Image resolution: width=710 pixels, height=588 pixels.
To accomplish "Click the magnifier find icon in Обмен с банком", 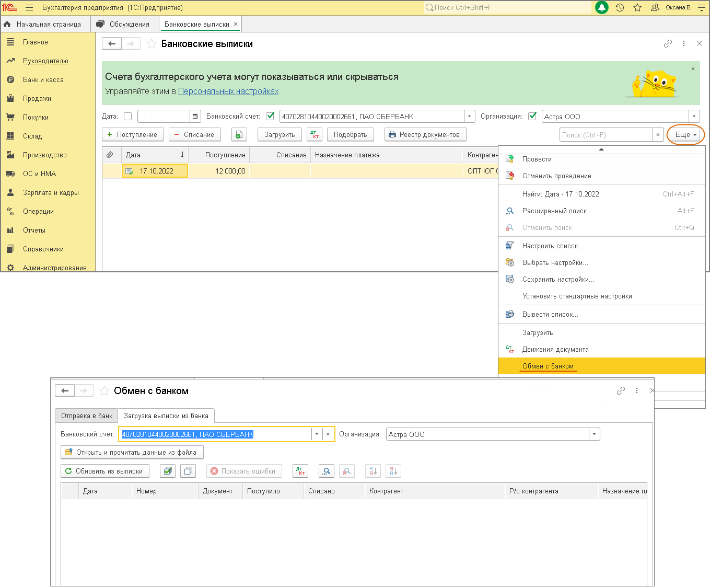I will pos(327,471).
